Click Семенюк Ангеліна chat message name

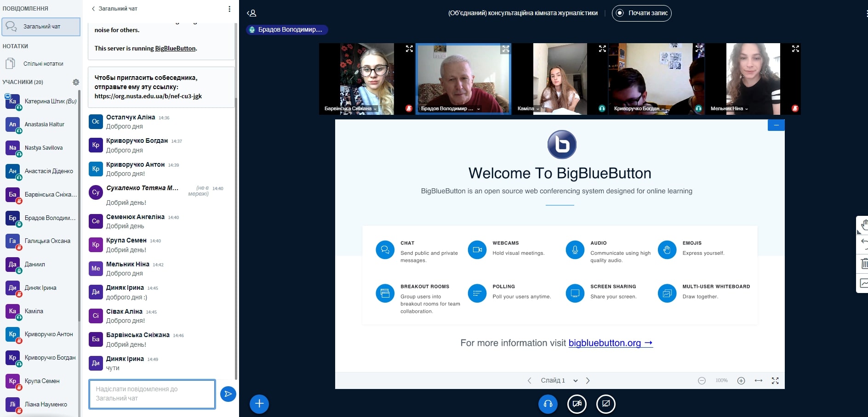[135, 217]
